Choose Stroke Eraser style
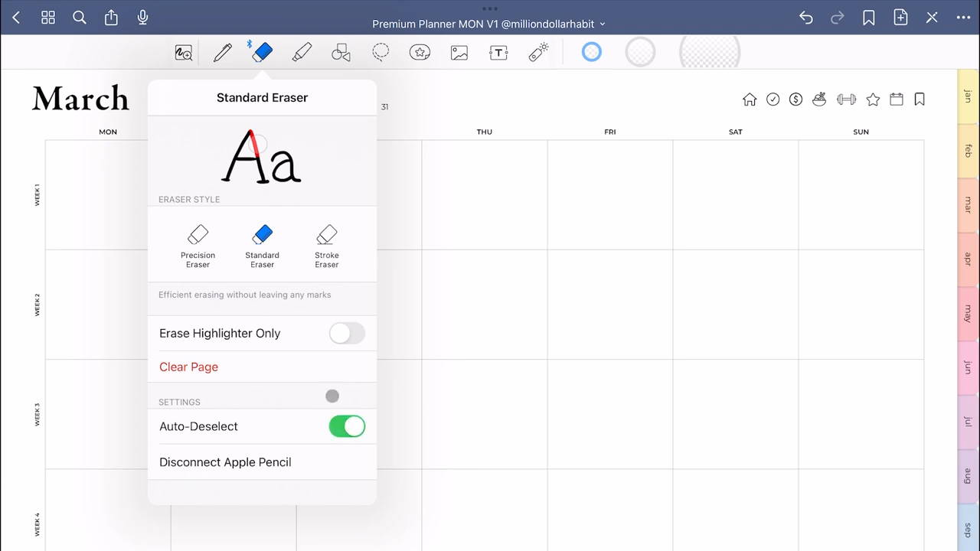Image resolution: width=980 pixels, height=551 pixels. [x=327, y=246]
